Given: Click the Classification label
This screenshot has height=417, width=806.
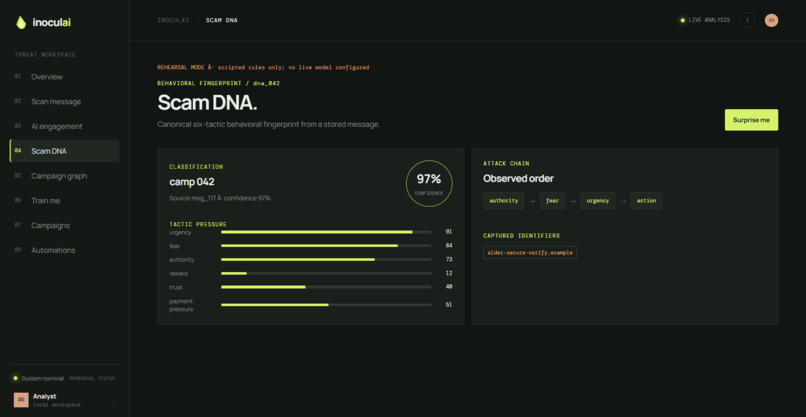Looking at the screenshot, I should tap(196, 167).
